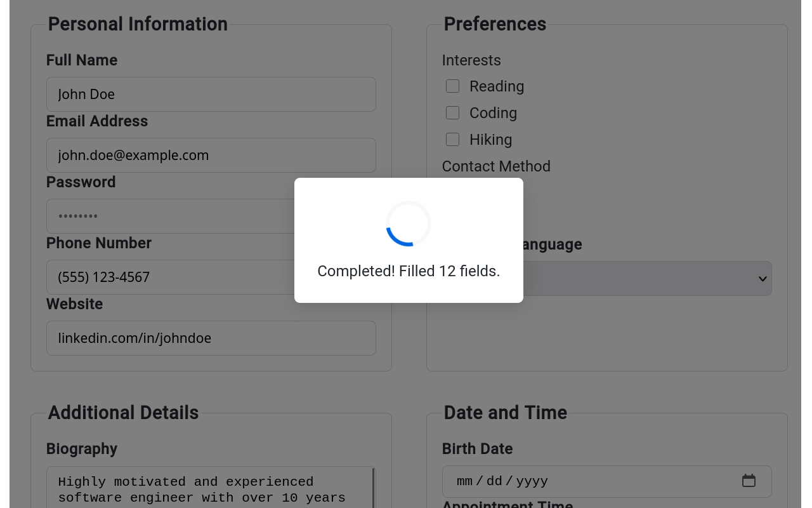This screenshot has height=508, width=812.
Task: Click the Biography text area scrollbar
Action: pos(373,489)
